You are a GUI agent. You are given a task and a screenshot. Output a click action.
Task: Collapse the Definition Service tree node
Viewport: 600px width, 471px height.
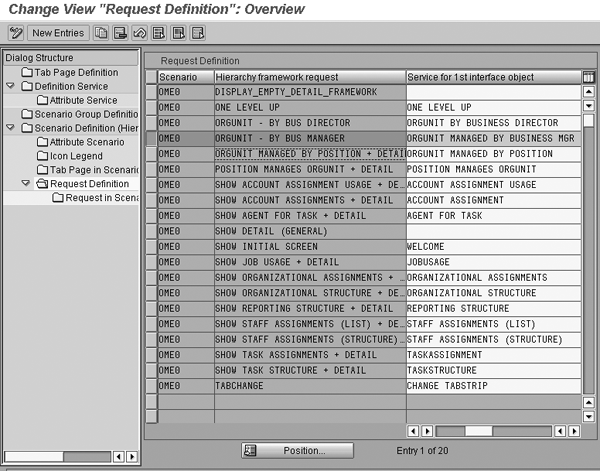point(11,87)
